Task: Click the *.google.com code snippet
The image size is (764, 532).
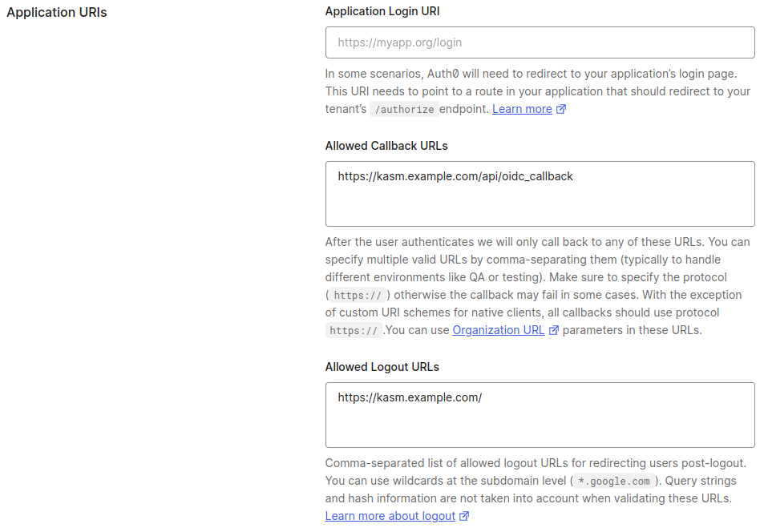Action: [x=614, y=482]
